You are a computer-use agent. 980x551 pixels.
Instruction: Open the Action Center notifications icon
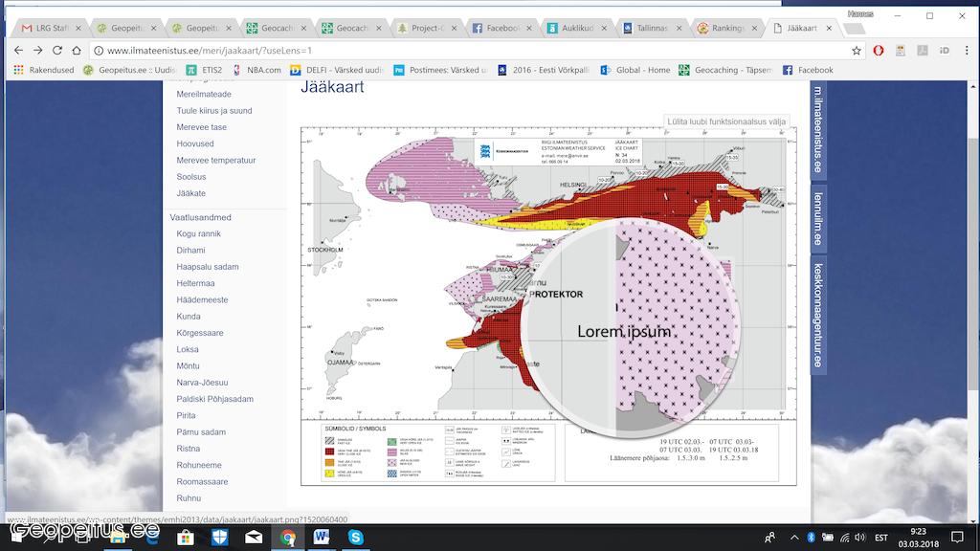coord(957,538)
